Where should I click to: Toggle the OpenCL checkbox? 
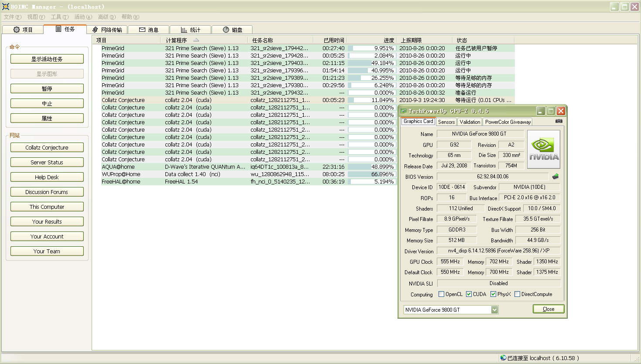pyautogui.click(x=441, y=294)
